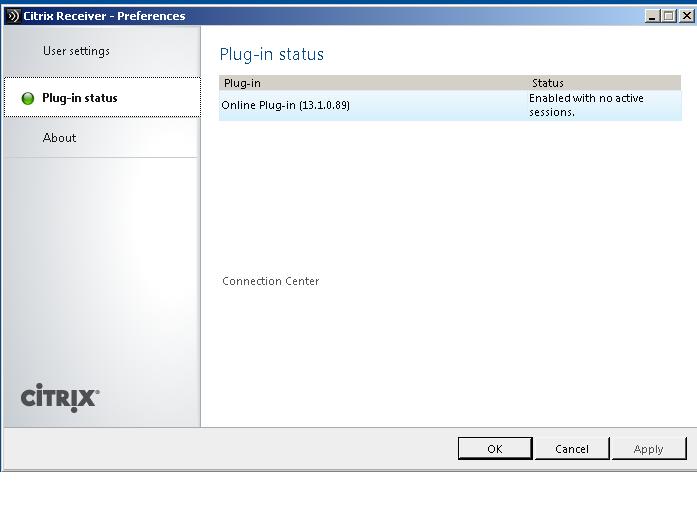This screenshot has height=512, width=697.
Task: Maximize the Preferences window
Action: tap(669, 16)
